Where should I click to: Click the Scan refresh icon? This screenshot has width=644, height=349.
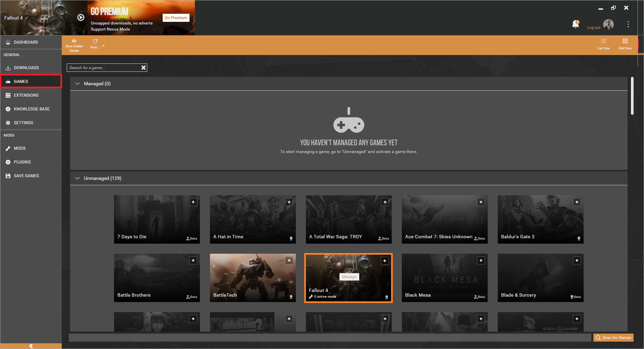point(95,41)
